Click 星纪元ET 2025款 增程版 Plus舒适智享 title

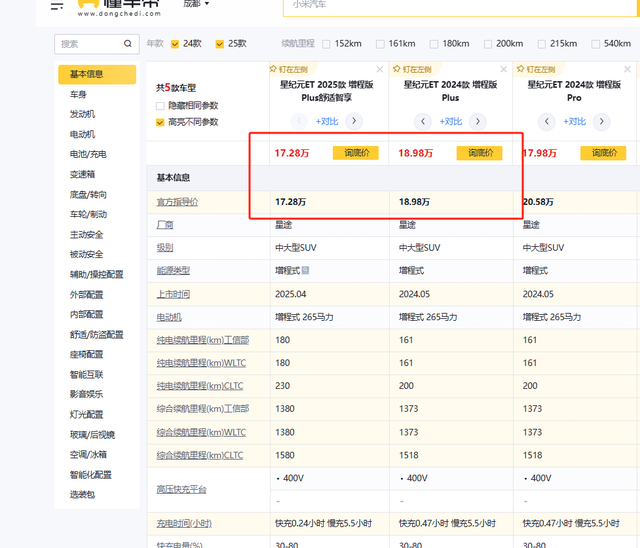click(327, 91)
